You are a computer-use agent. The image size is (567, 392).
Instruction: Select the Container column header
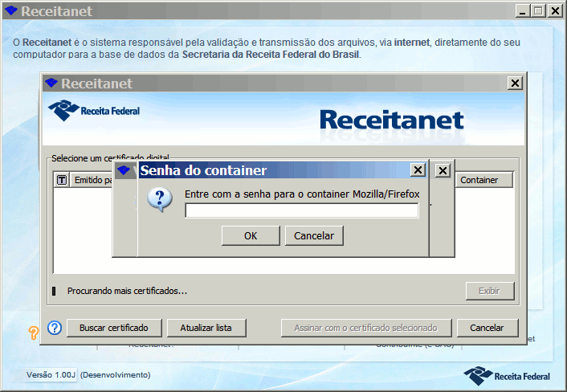pyautogui.click(x=483, y=180)
